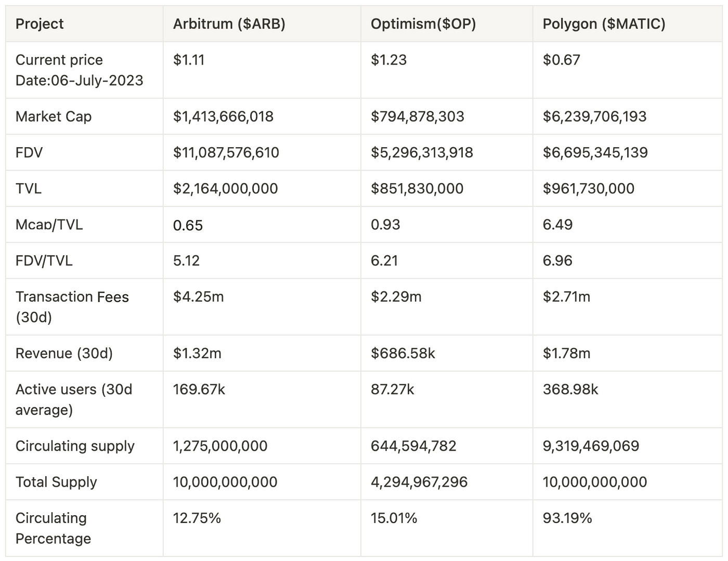This screenshot has height=561, width=728.
Task: Click Arbitrum transaction fees $4.25m
Action: pos(198,296)
